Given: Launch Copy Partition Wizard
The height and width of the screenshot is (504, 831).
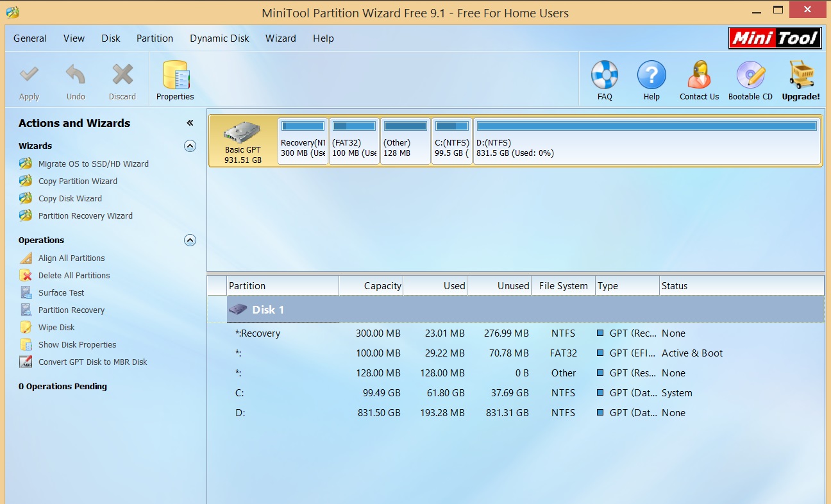Looking at the screenshot, I should click(x=78, y=181).
